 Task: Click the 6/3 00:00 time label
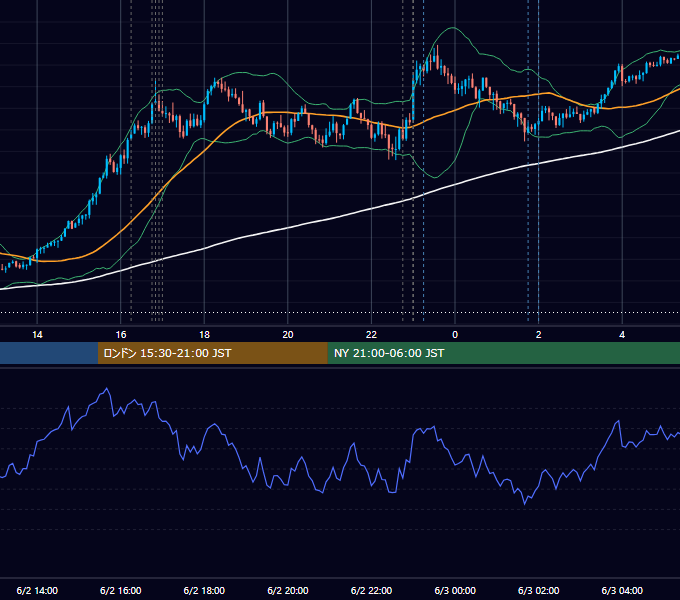[x=455, y=590]
